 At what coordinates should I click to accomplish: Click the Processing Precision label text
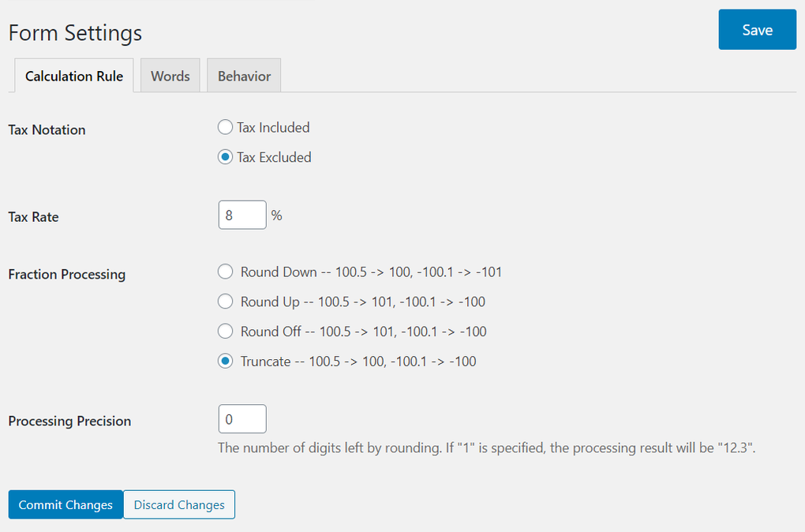click(x=69, y=421)
